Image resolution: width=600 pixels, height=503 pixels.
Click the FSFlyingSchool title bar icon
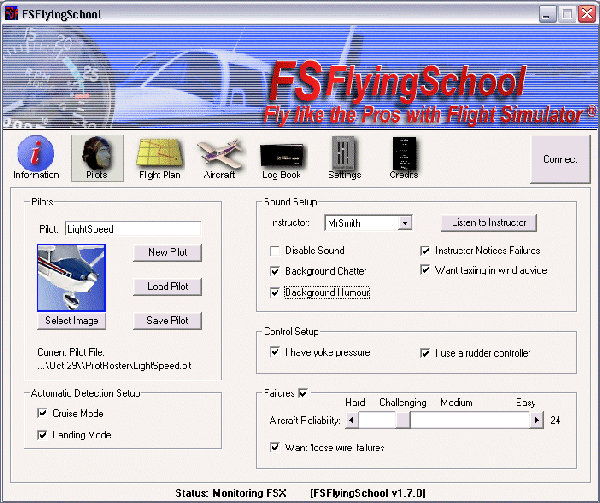click(x=11, y=14)
